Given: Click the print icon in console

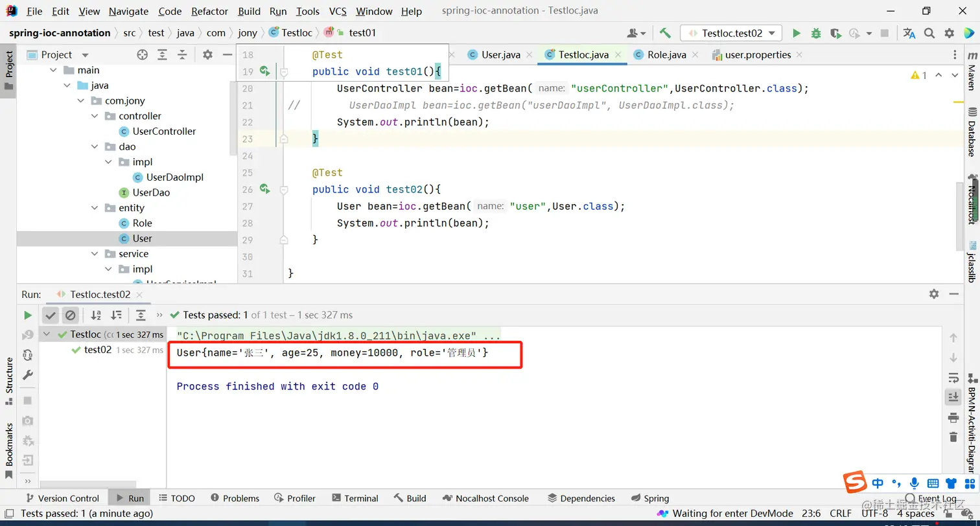Looking at the screenshot, I should click(x=953, y=417).
